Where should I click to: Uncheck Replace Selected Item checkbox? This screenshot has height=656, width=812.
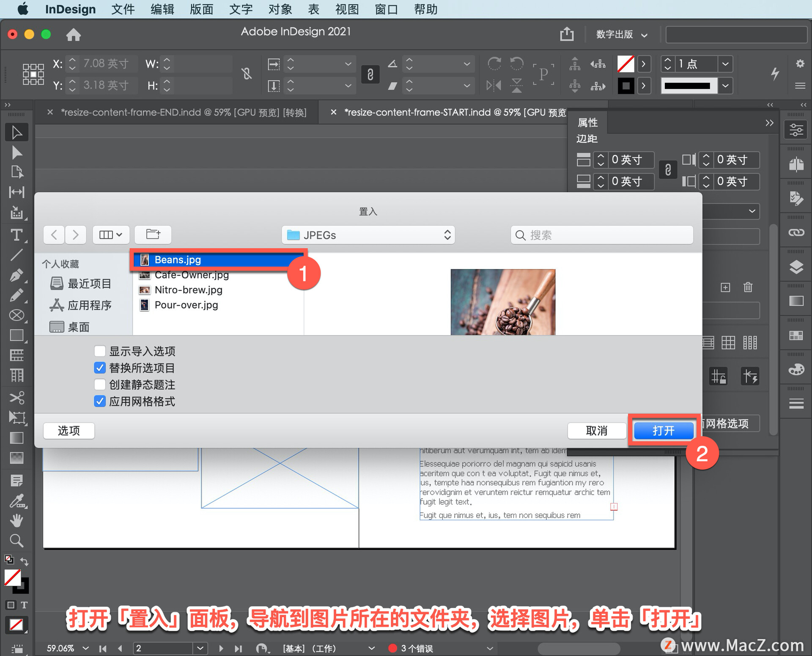click(100, 368)
